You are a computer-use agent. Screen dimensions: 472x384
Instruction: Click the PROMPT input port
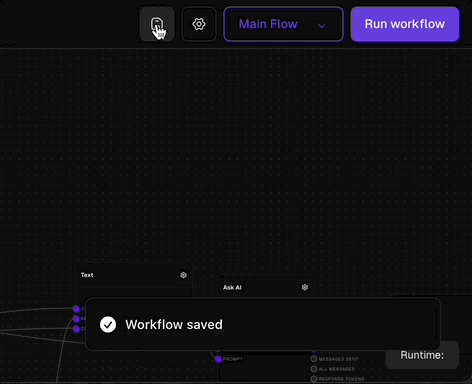219,359
